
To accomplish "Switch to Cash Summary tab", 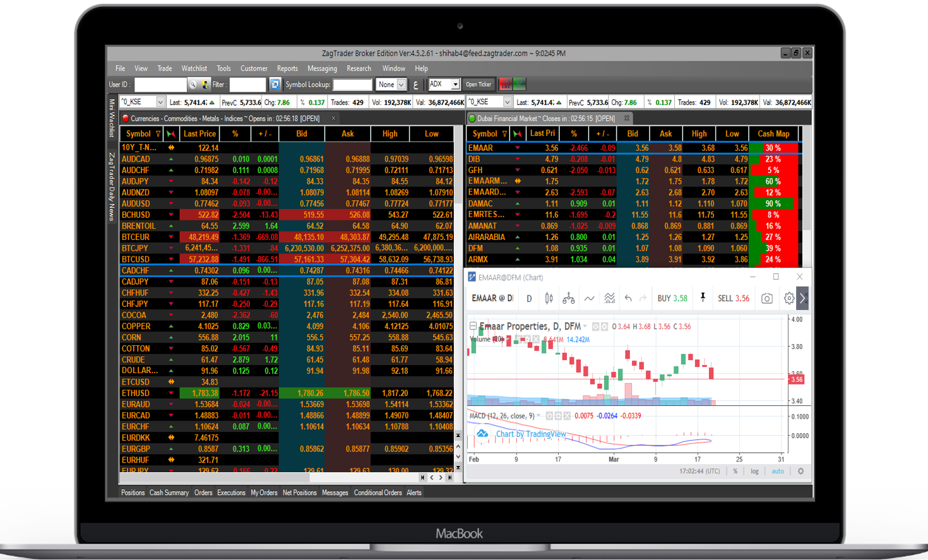I will (x=169, y=493).
